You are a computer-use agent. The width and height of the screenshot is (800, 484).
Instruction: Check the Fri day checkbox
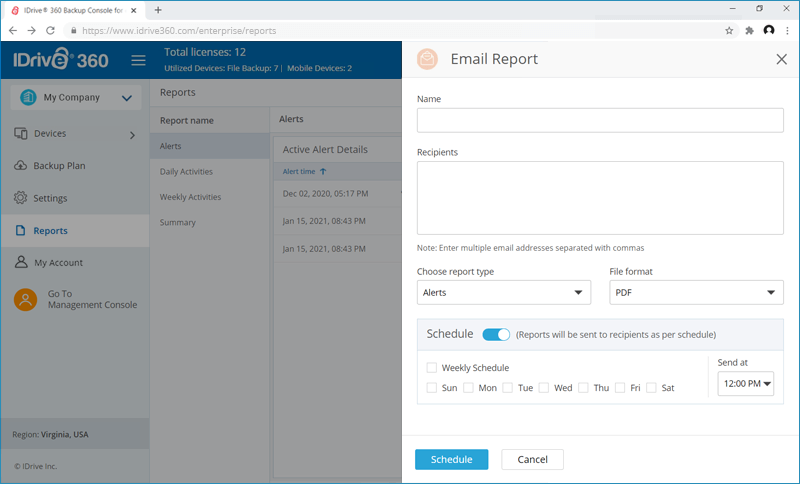coord(620,388)
